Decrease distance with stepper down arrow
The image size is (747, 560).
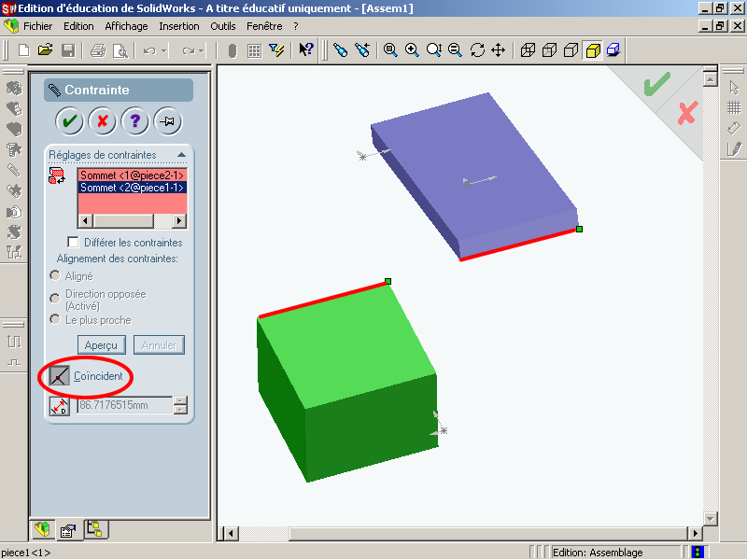pos(180,410)
